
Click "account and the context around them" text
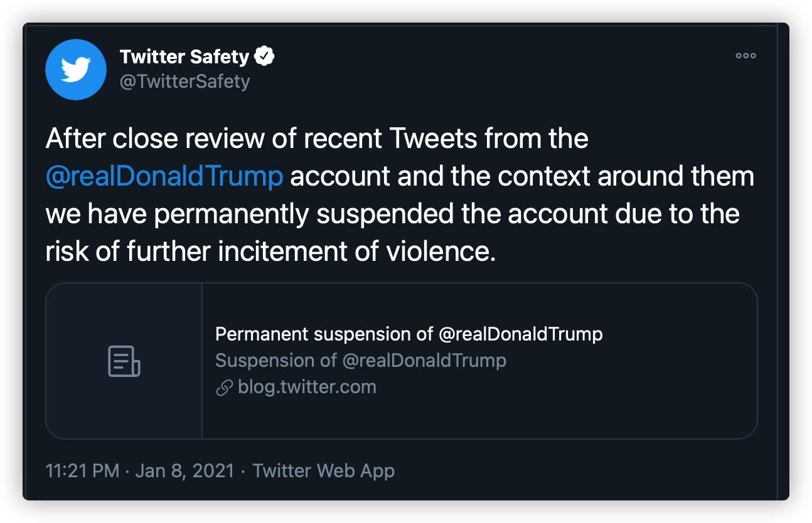click(x=521, y=177)
